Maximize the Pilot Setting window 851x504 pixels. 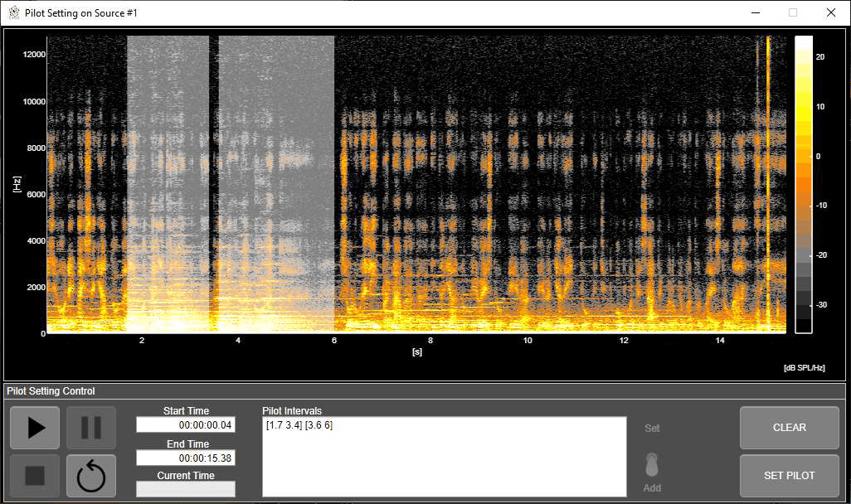click(x=793, y=12)
